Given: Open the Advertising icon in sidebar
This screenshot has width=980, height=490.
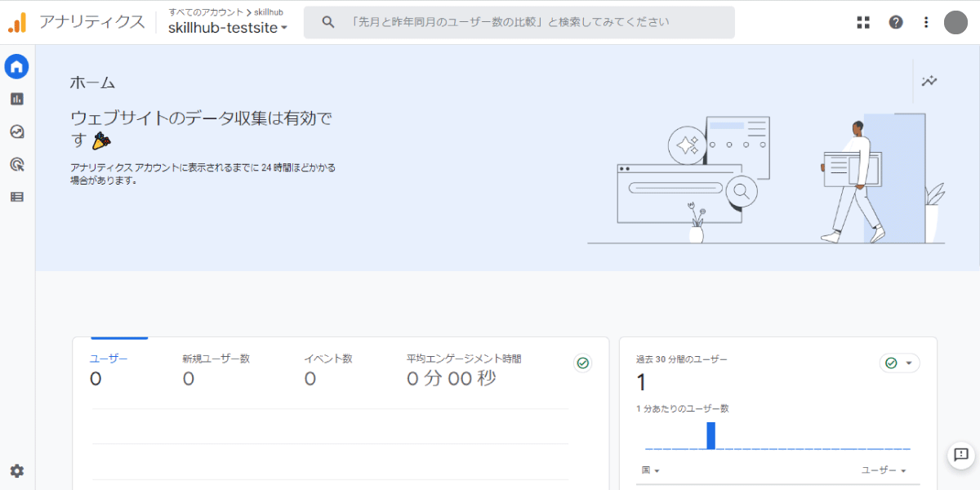Looking at the screenshot, I should point(16,164).
